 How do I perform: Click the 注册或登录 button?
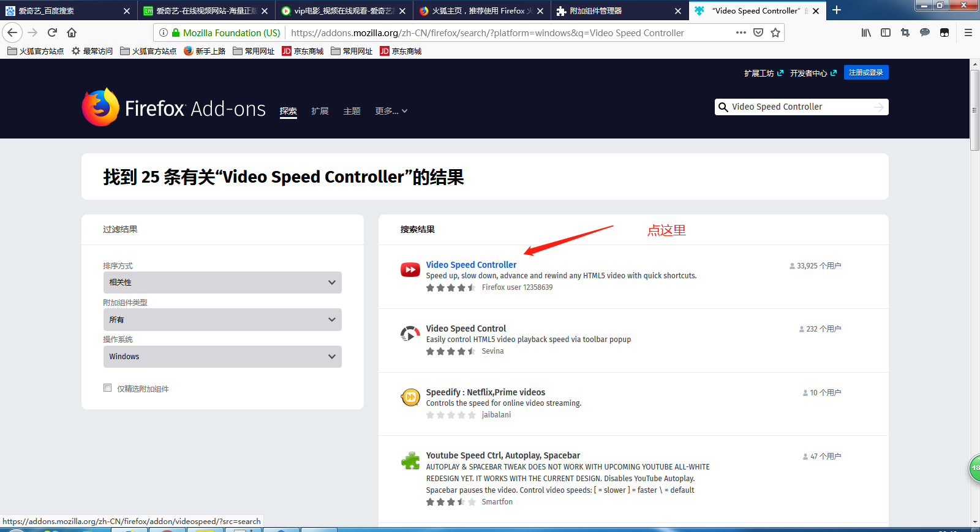866,72
